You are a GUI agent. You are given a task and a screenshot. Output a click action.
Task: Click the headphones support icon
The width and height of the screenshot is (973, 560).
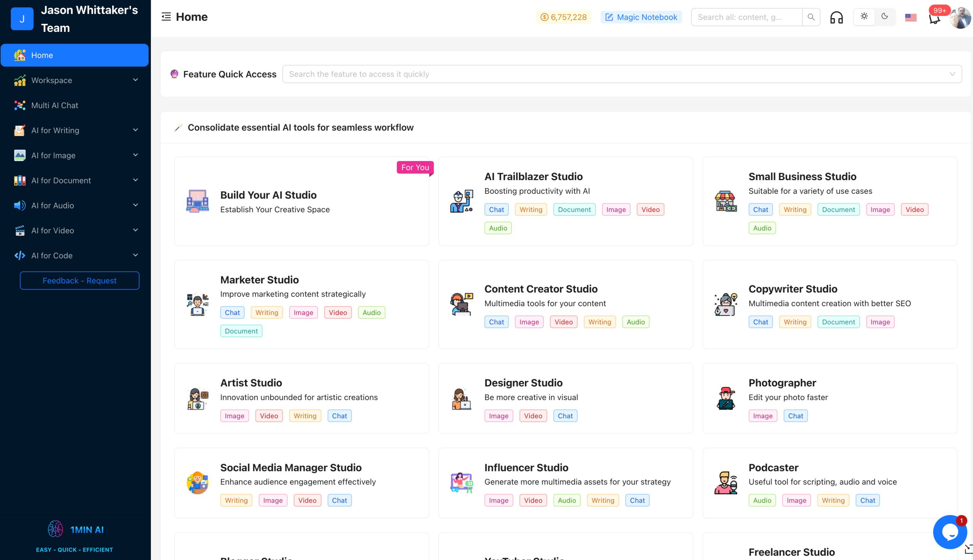click(x=836, y=17)
